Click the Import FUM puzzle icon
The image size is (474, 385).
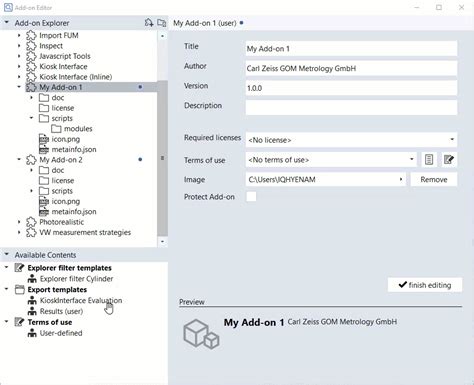(31, 35)
